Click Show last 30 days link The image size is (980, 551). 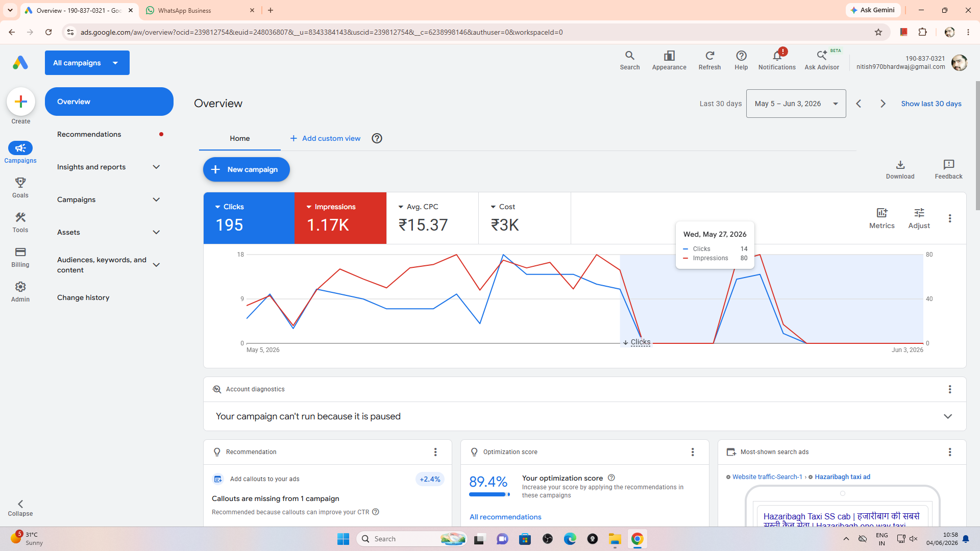932,104
